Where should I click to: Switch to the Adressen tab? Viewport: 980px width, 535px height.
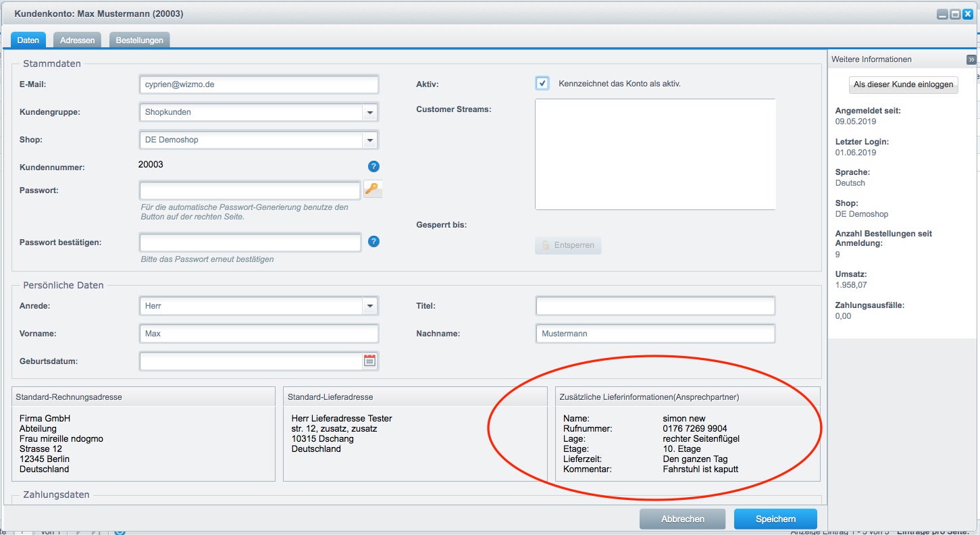point(78,40)
